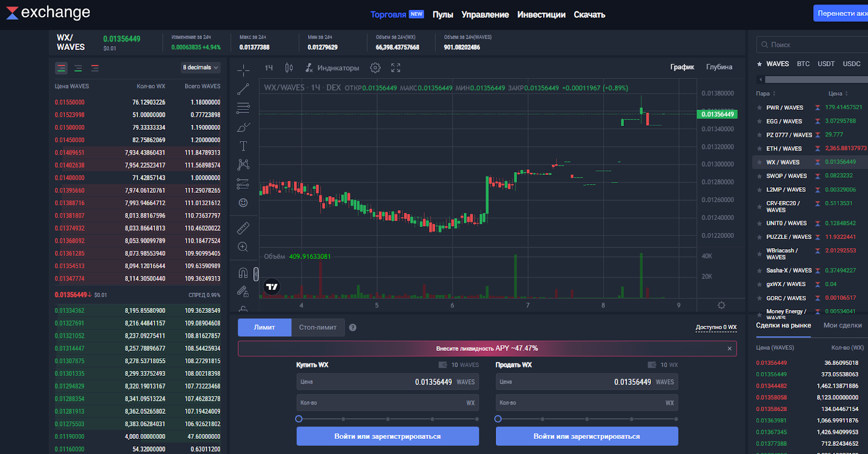The width and height of the screenshot is (868, 454).
Task: Activate the chart zoom-in tool
Action: (x=243, y=247)
